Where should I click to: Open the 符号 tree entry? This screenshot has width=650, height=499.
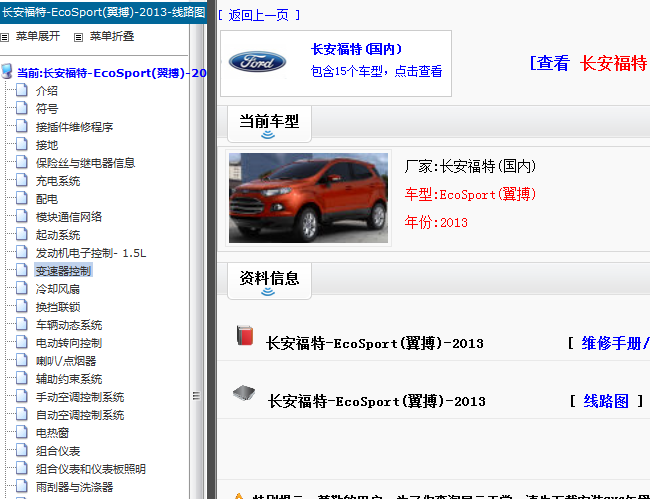pos(46,109)
